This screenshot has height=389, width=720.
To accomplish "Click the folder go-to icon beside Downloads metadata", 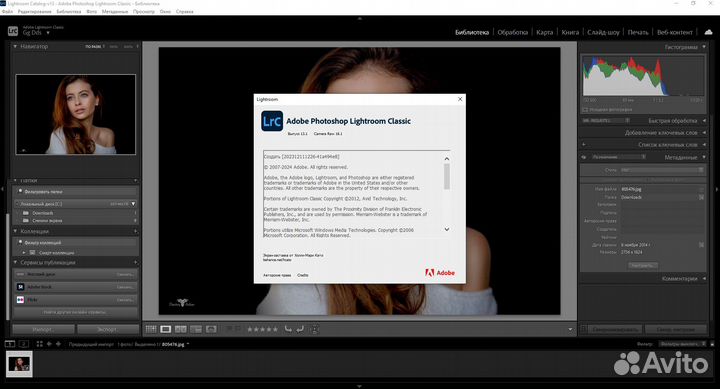I will [x=701, y=197].
